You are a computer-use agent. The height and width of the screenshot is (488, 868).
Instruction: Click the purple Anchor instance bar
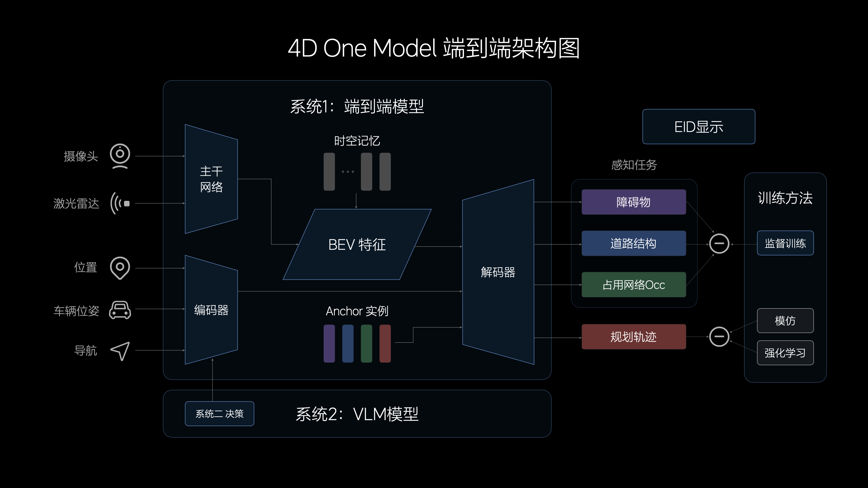point(329,343)
